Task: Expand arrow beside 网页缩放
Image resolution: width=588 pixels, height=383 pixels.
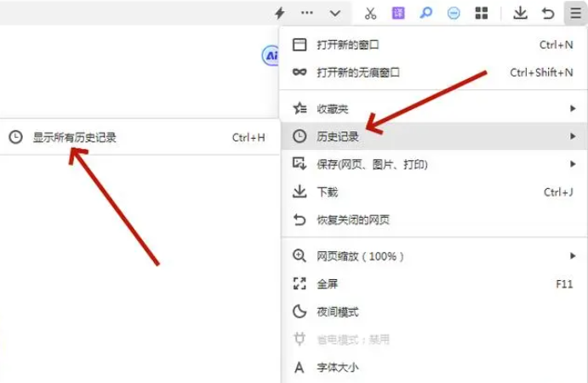Action: tap(573, 256)
